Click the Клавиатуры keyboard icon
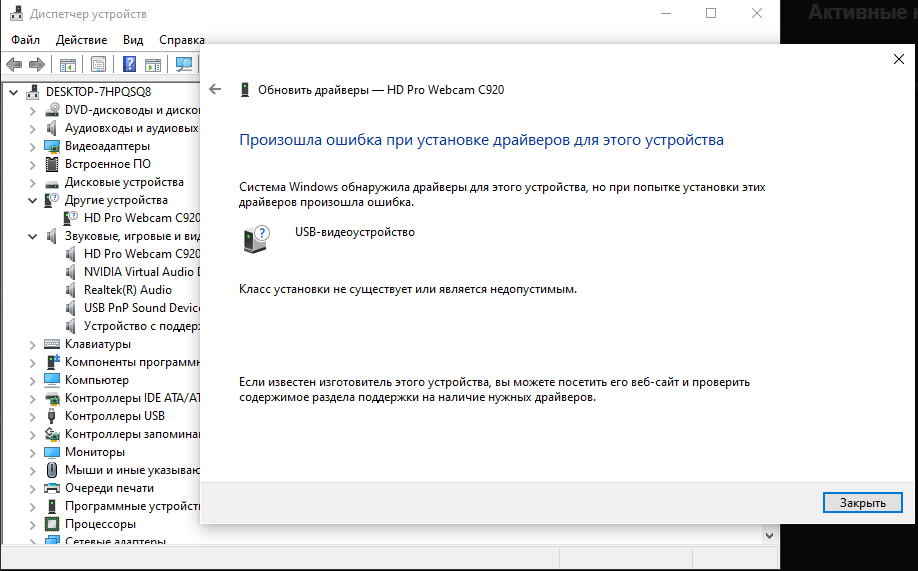918x571 pixels. coord(52,344)
